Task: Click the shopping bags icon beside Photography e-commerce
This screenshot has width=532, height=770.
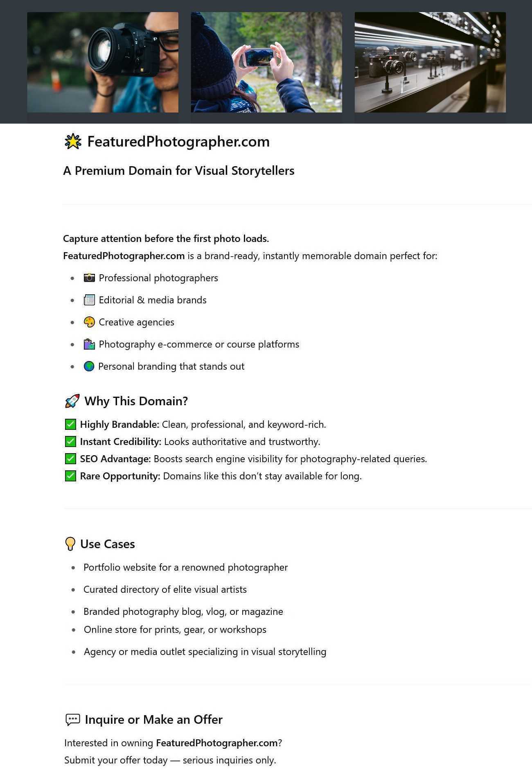Action: [89, 344]
